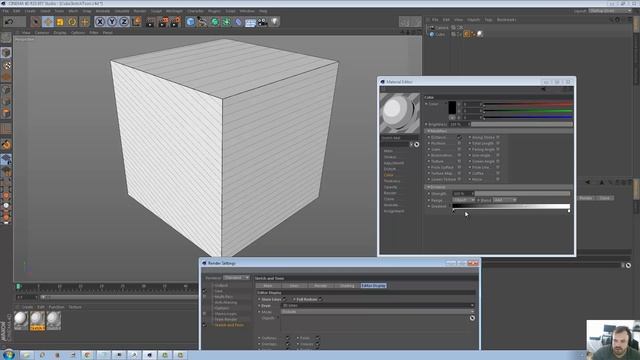
Task: Click the Render View clapperboard icon
Action: click(151, 22)
